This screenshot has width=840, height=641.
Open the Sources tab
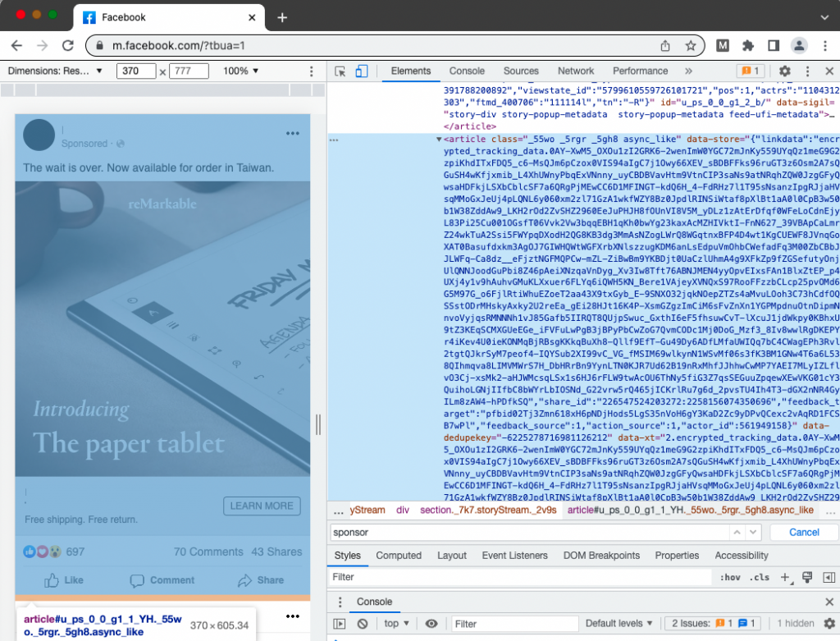pos(521,71)
